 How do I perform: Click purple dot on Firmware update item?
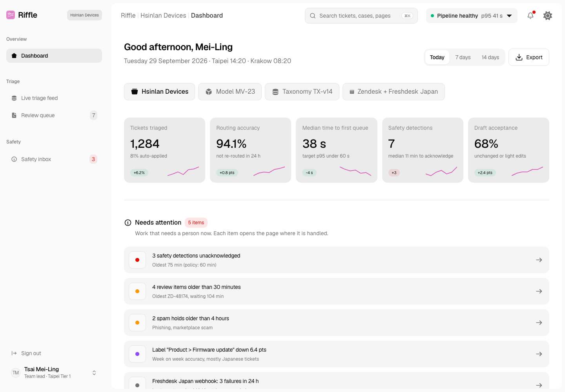(x=137, y=354)
